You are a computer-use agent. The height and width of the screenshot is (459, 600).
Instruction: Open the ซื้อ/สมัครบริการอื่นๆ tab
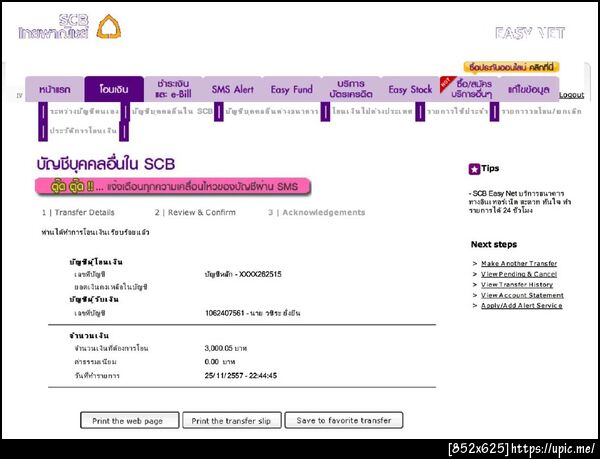(470, 89)
